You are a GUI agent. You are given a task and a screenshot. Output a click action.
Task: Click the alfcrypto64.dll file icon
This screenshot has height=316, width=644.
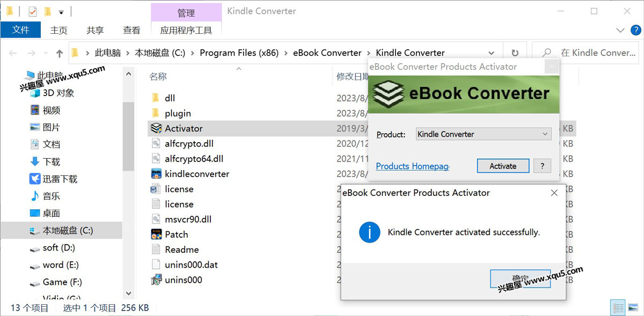156,159
